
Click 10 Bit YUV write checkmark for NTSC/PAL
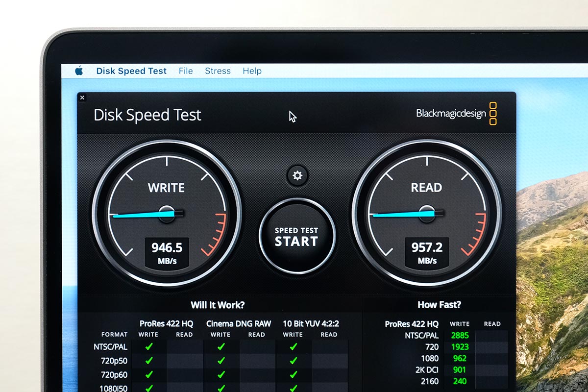pos(293,347)
